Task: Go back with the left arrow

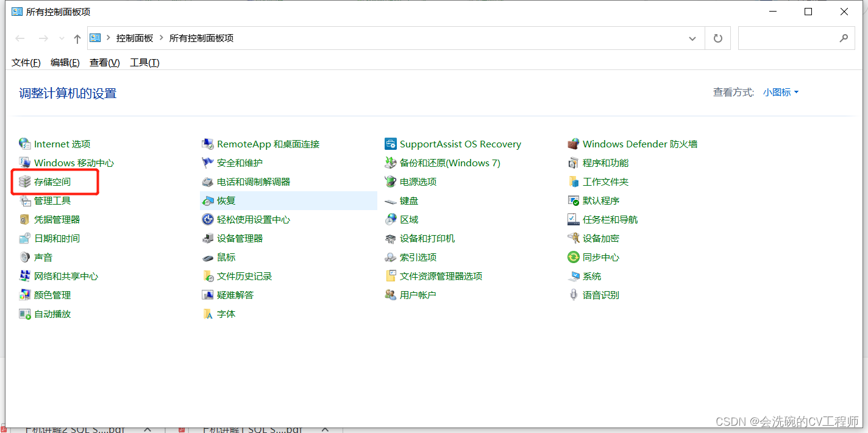Action: click(20, 38)
